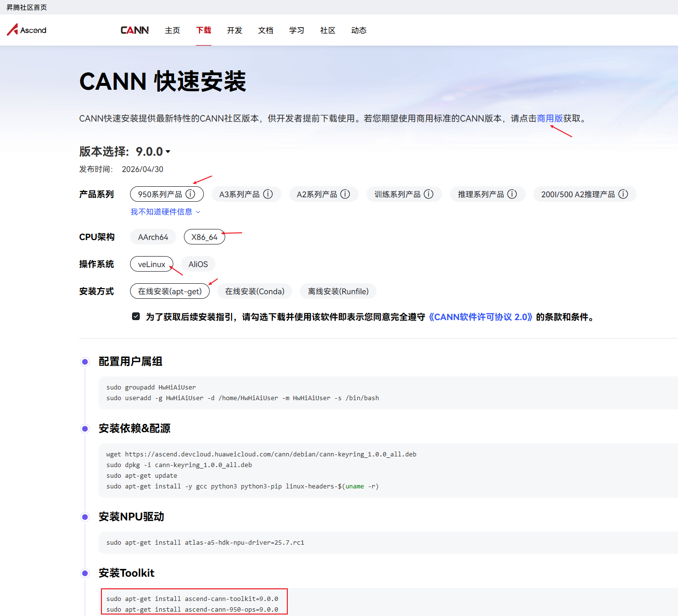Screen dimensions: 678x616
Task: Open 下载 navigation tab
Action: pos(203,30)
